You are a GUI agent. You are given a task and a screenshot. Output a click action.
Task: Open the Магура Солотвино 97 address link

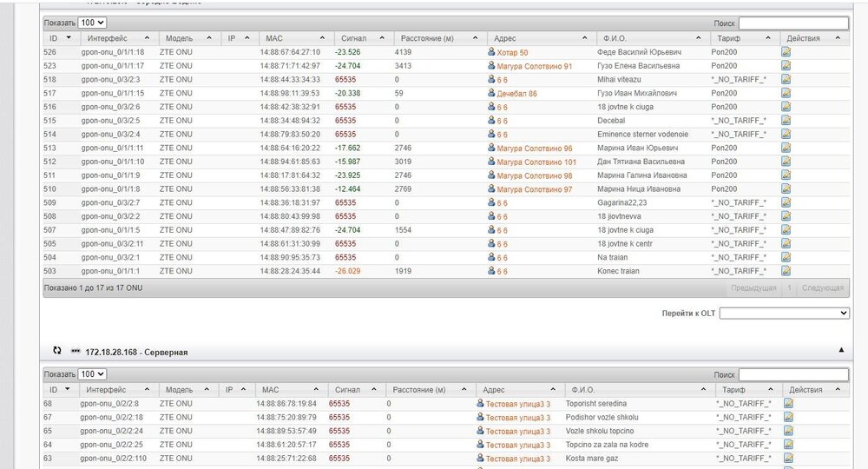coord(534,188)
